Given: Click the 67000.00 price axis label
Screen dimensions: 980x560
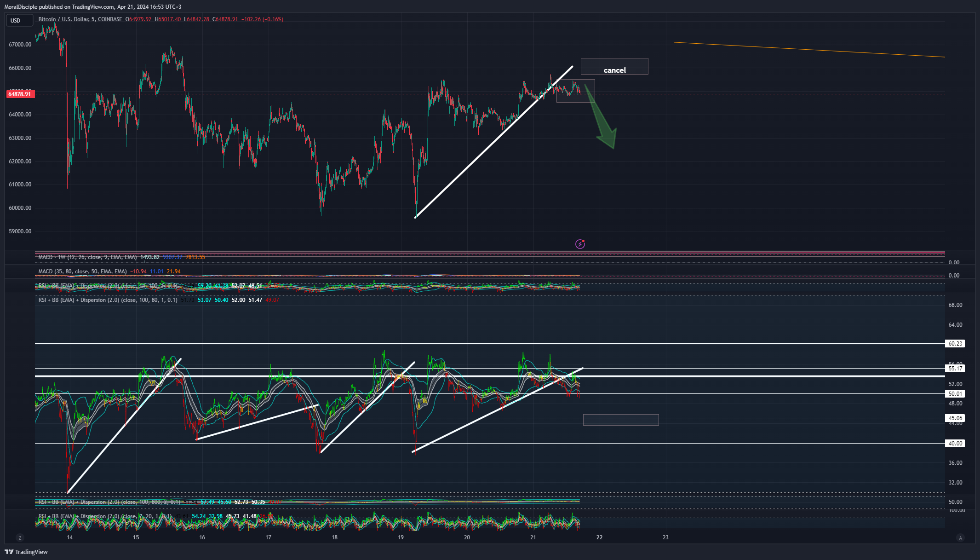Looking at the screenshot, I should 20,45.
